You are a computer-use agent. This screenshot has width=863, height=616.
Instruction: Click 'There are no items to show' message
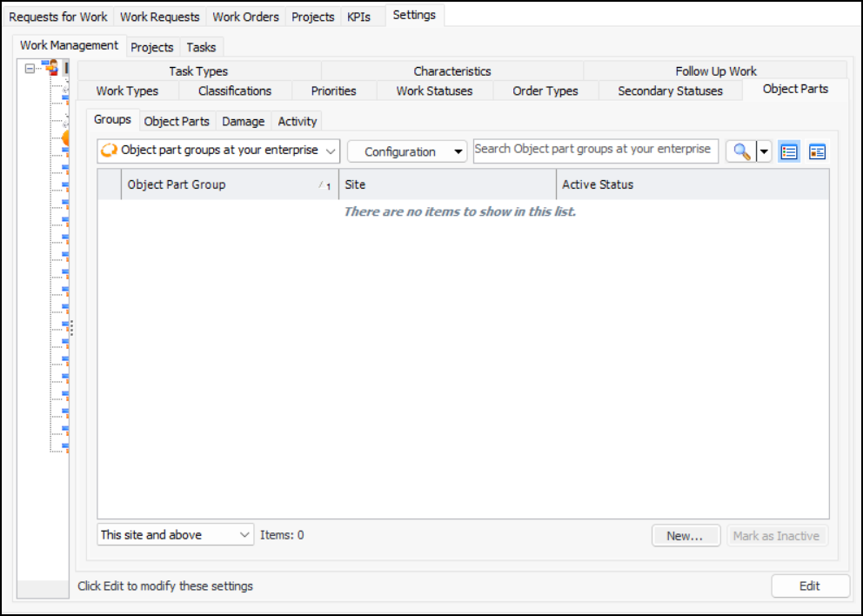tap(459, 212)
